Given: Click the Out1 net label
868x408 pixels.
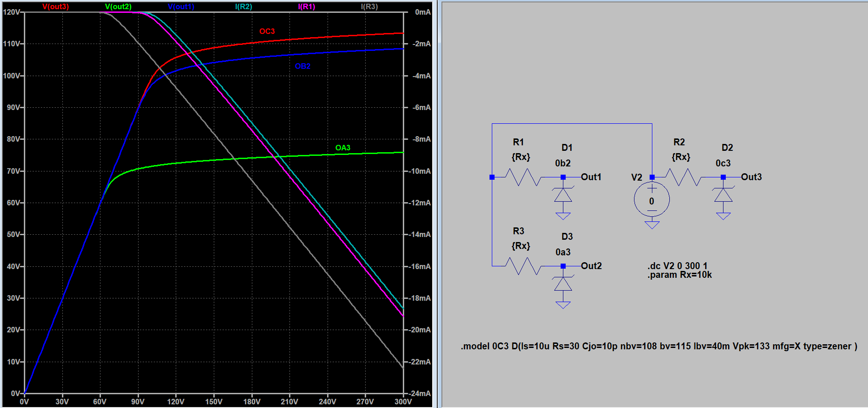Looking at the screenshot, I should tap(591, 177).
